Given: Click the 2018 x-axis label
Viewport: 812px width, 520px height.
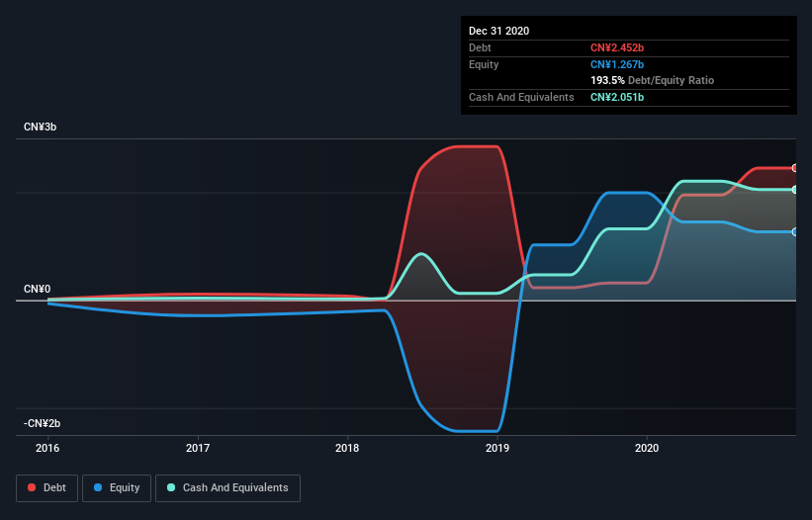Looking at the screenshot, I should [x=347, y=448].
